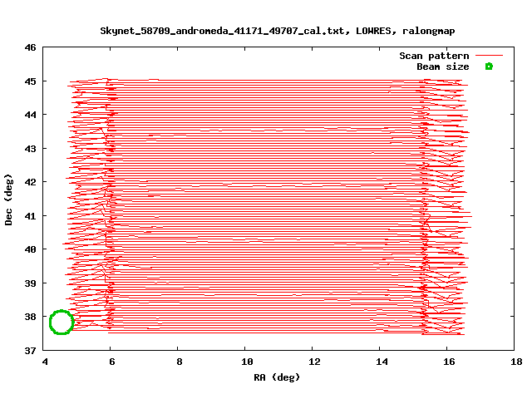532x399 pixels.
Task: Click the RA axis value 14
Action: click(x=382, y=362)
